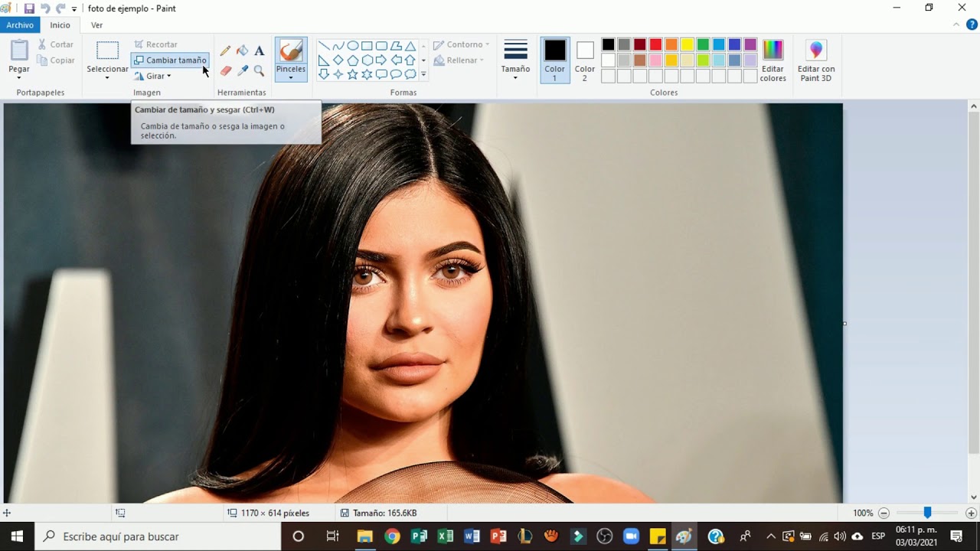The width and height of the screenshot is (980, 551).
Task: Choose the five-point star shape
Action: point(352,74)
